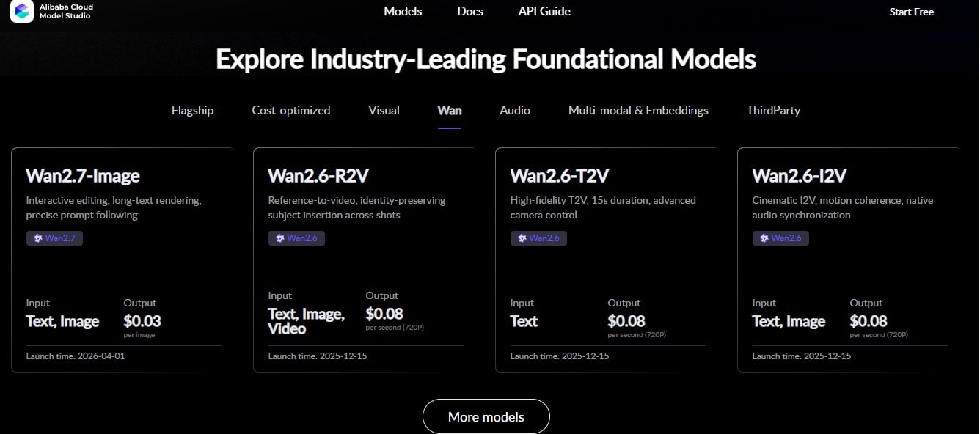Select the Wan2.6 badge on Wan2.6-T2V card
980x434 pixels.
coord(538,238)
